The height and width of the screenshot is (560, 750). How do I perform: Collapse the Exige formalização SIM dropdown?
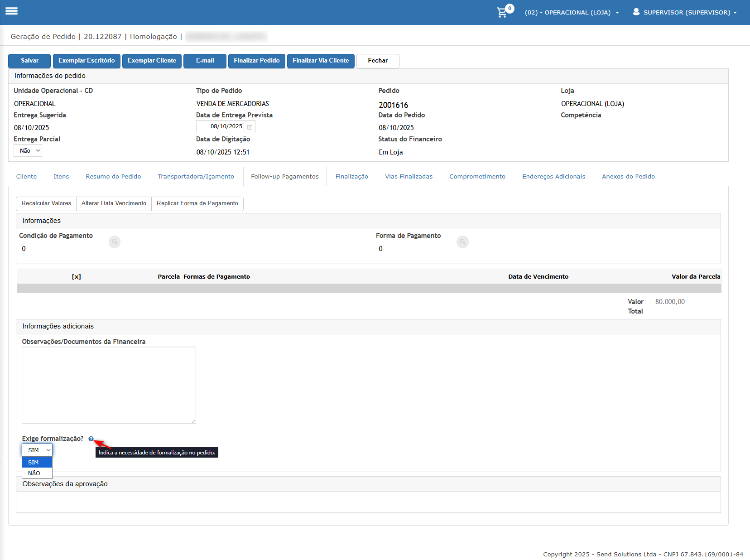coord(37,450)
